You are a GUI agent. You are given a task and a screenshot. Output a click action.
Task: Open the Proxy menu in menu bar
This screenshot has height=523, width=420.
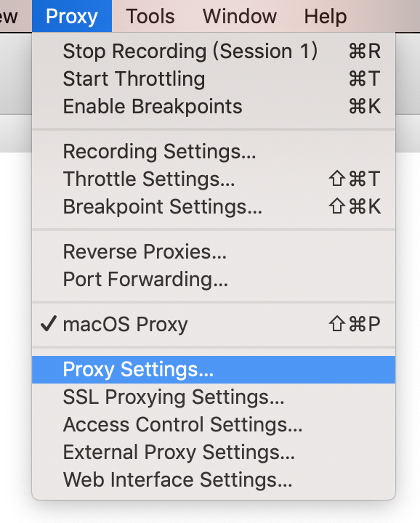[72, 16]
